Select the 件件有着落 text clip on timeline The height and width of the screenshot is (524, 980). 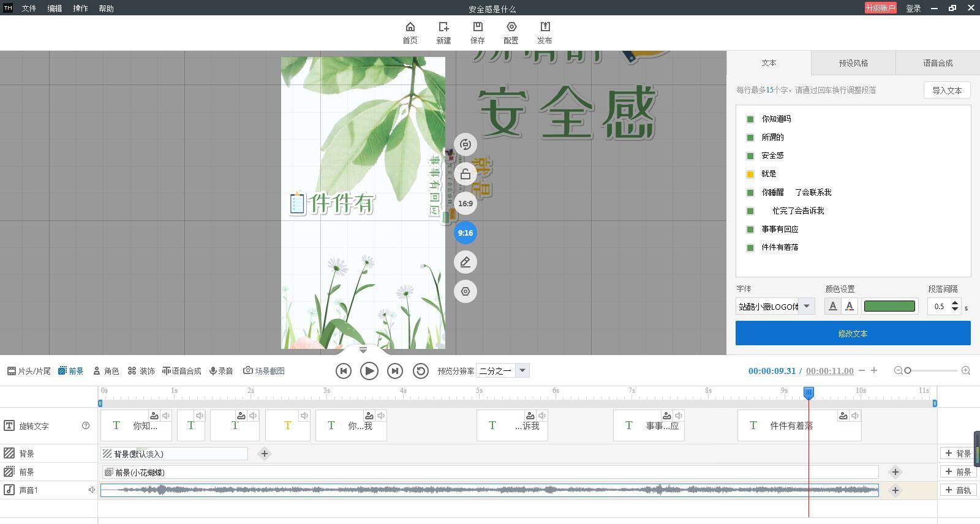coord(791,426)
